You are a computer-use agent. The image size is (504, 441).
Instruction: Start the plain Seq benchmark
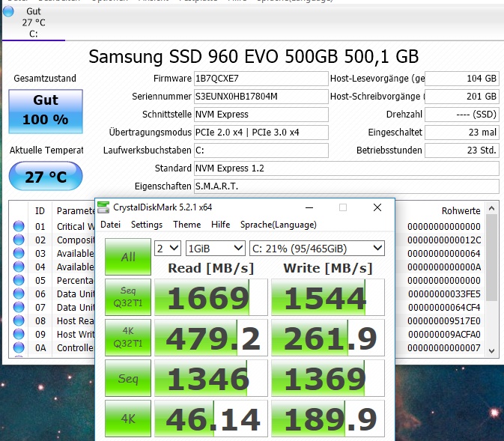[128, 378]
